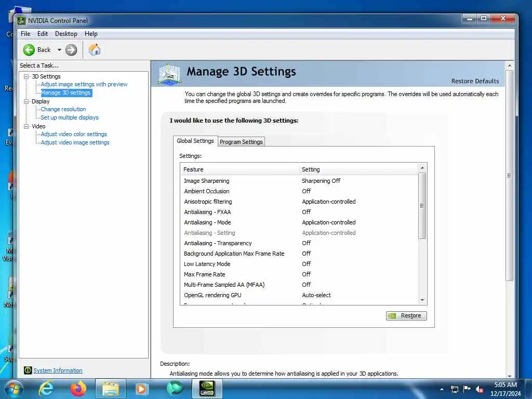Collapse the Display tree node
The image size is (532, 399).
[x=26, y=101]
